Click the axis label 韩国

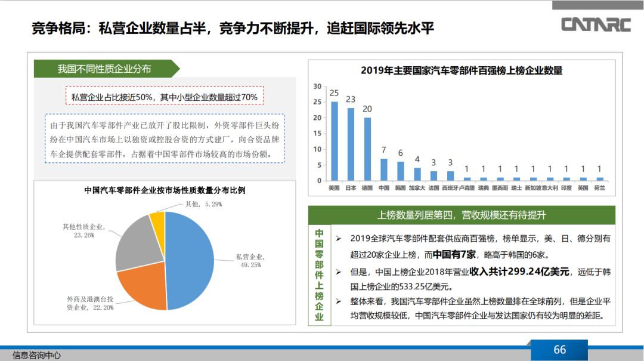[x=401, y=188]
